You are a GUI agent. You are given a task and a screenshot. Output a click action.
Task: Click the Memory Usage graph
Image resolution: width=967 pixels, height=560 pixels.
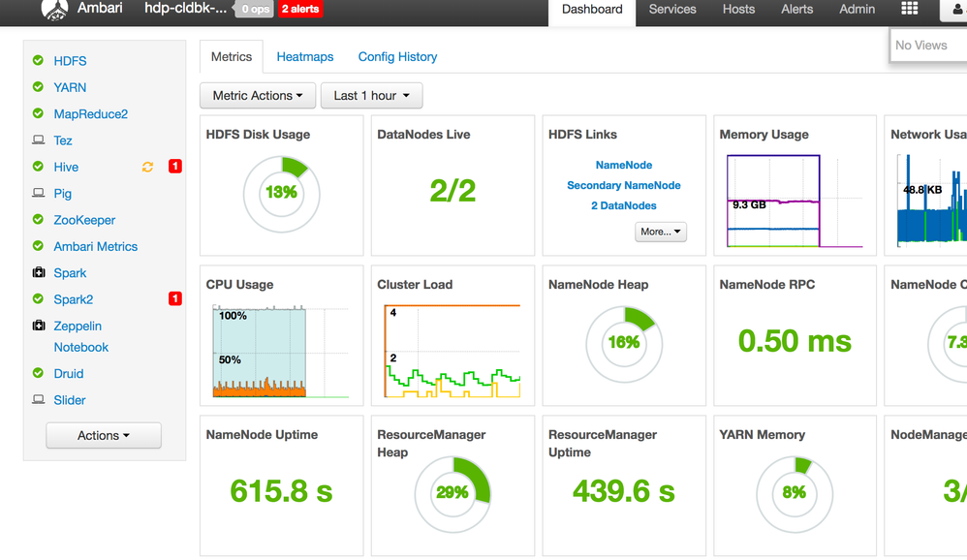tap(795, 202)
